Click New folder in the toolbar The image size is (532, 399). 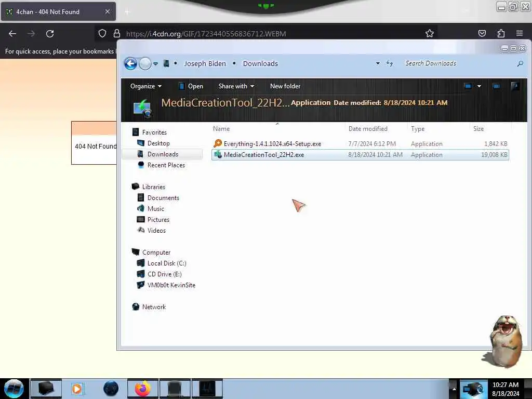pyautogui.click(x=285, y=86)
